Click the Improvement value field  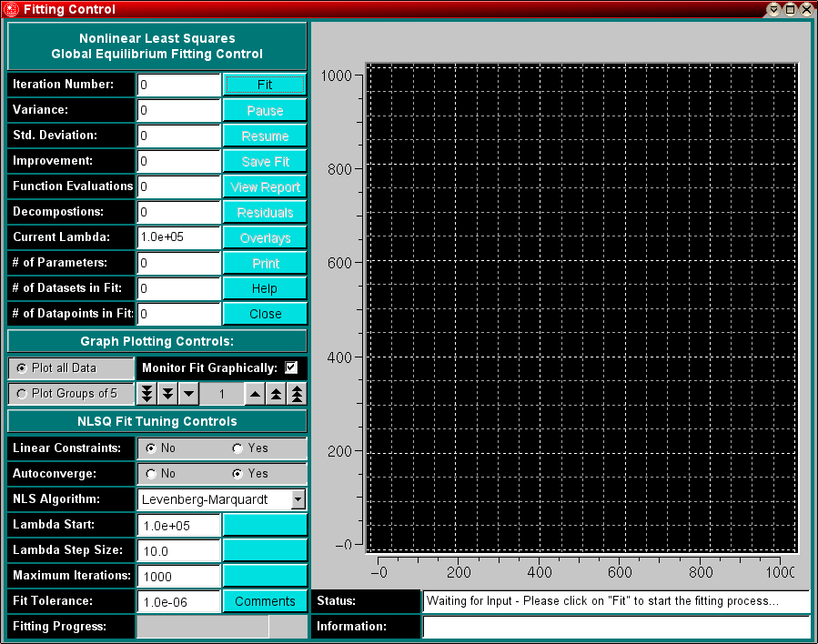point(179,161)
